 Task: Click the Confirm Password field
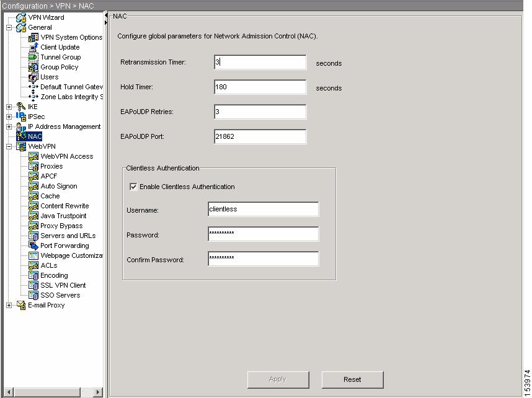tap(264, 259)
